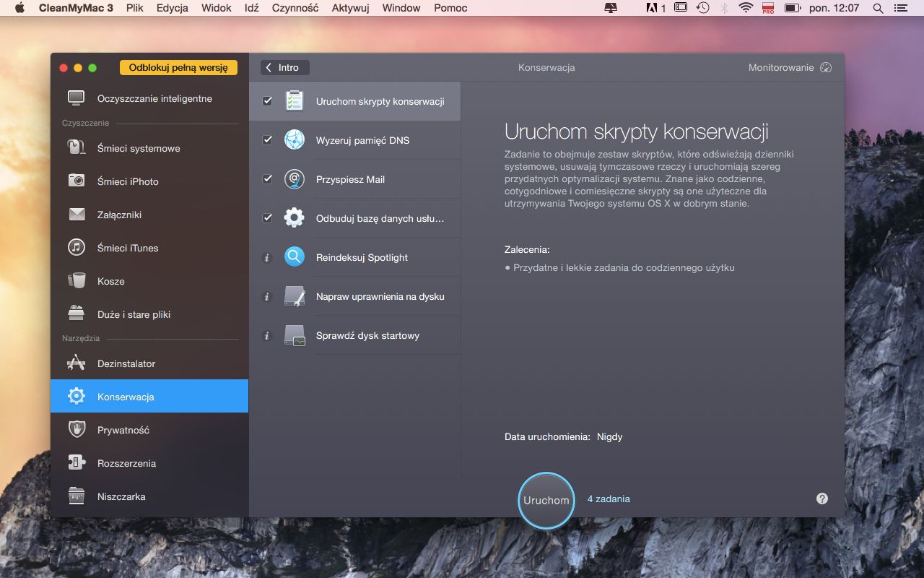The image size is (924, 578).
Task: Open Plik menu
Action: coord(134,8)
